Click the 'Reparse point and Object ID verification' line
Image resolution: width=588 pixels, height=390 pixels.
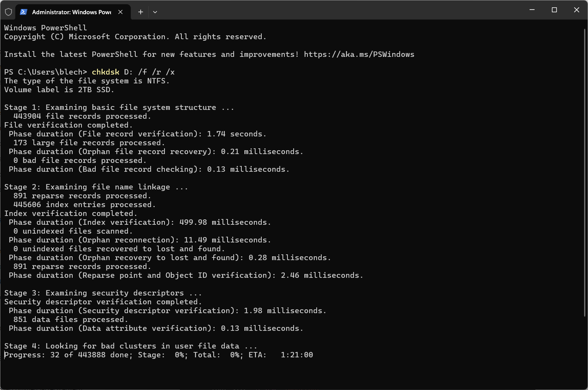point(186,275)
